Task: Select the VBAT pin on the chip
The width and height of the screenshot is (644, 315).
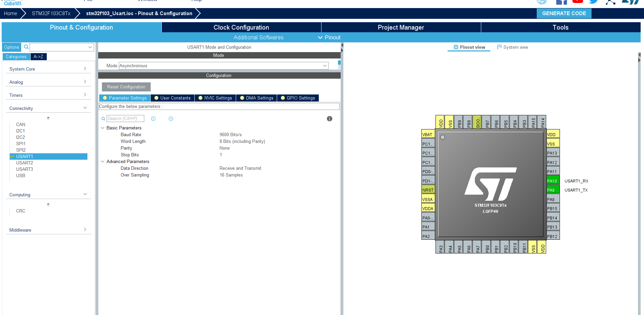Action: (428, 134)
